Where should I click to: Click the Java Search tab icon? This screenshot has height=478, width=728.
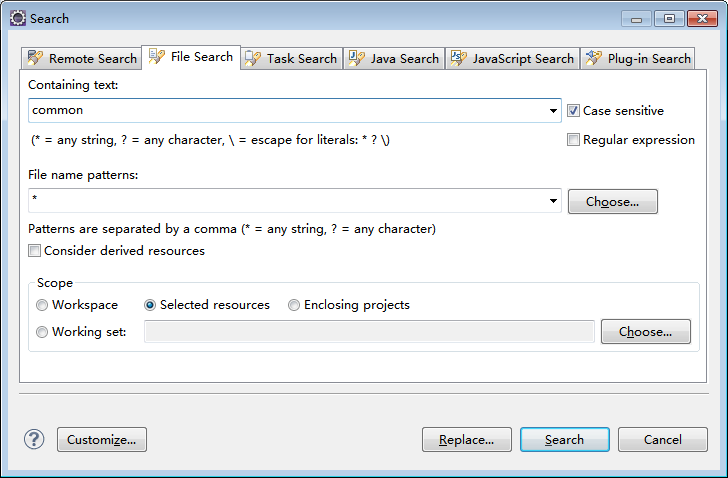[x=357, y=59]
